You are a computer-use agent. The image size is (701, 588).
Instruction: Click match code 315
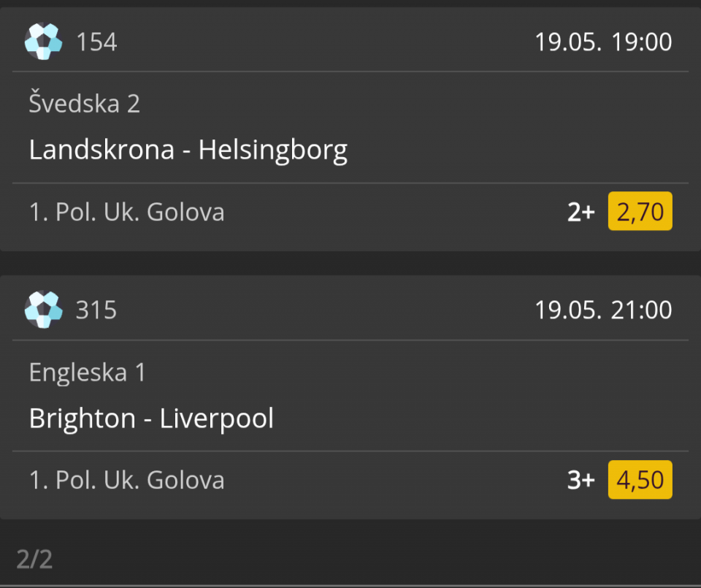[96, 310]
